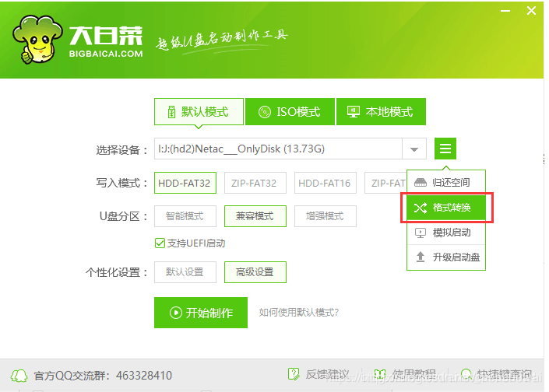Viewport: 549px width, 392px height.
Task: Open 高级设置 advanced settings
Action: tap(255, 272)
